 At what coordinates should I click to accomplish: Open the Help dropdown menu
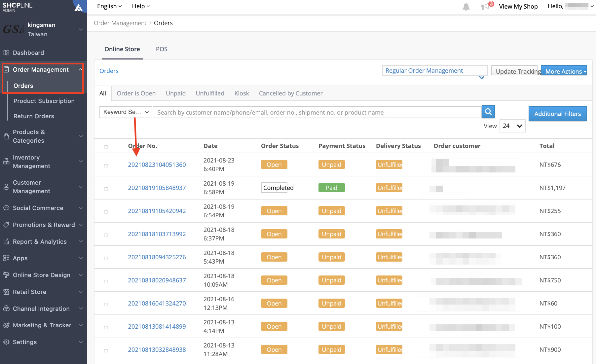141,6
